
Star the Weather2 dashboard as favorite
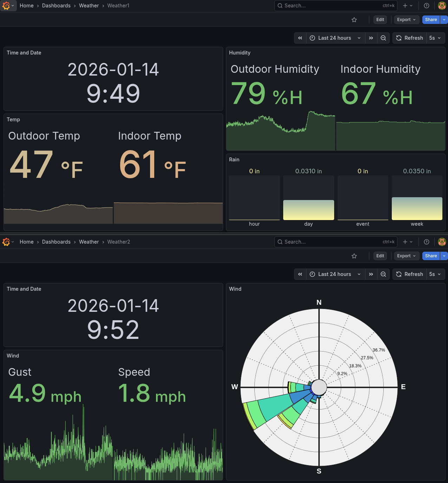pos(354,256)
